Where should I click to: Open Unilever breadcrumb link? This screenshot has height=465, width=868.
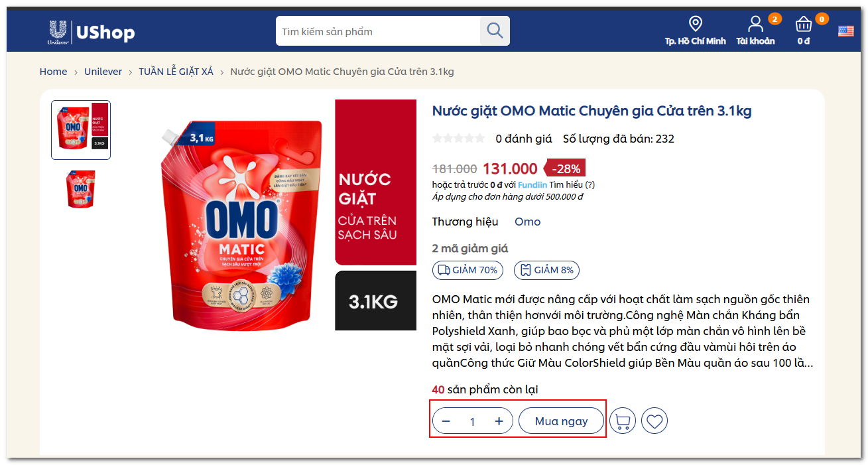coord(103,72)
